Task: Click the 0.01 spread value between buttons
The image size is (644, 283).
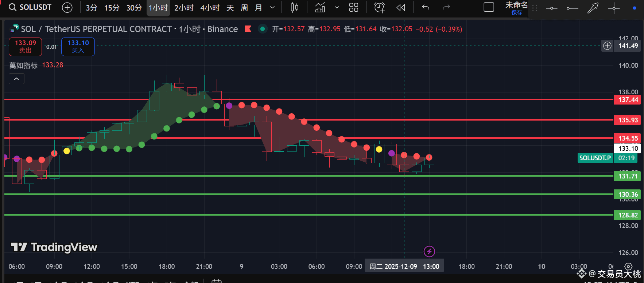Action: [51, 47]
